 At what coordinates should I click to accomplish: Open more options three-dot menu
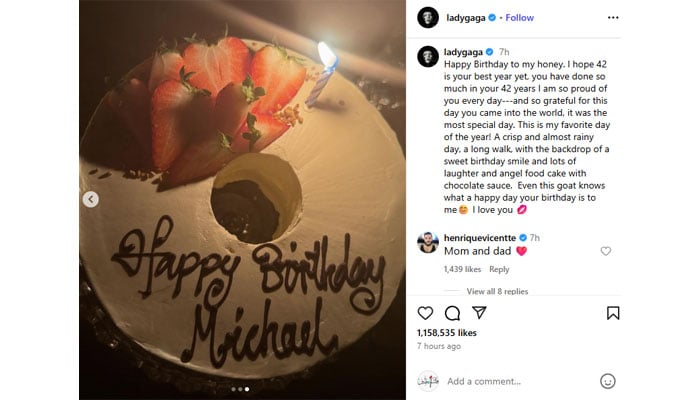coord(613,17)
